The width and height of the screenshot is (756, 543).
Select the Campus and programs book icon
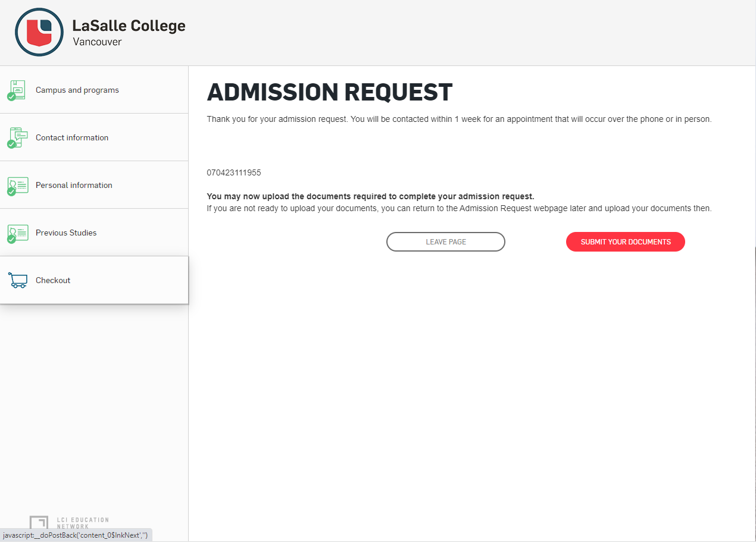18,89
